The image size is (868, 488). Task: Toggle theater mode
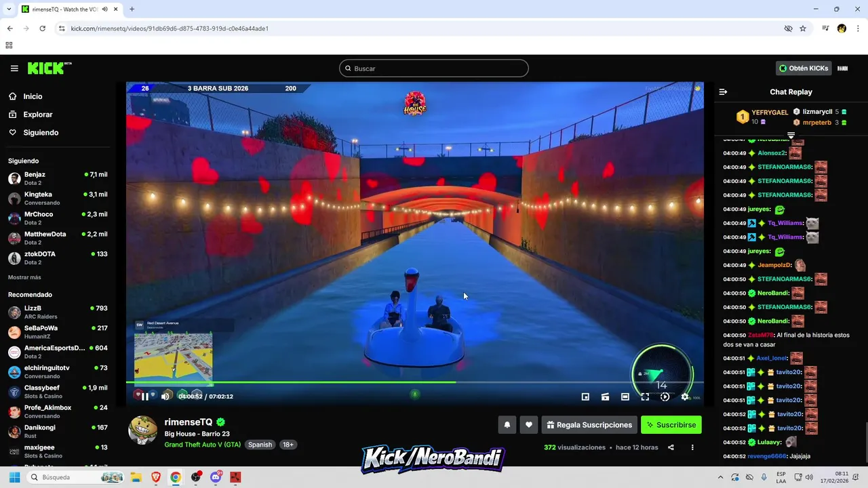coord(625,397)
